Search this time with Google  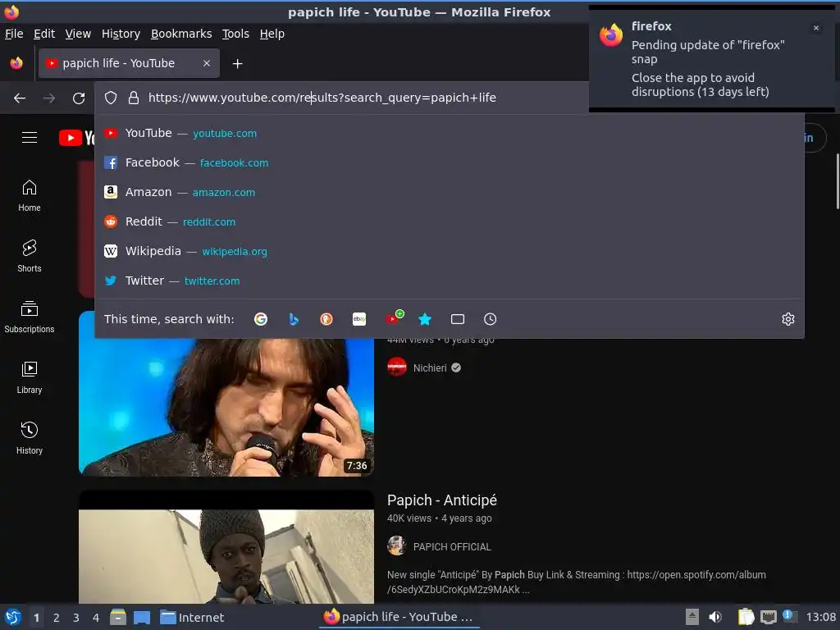coord(261,319)
